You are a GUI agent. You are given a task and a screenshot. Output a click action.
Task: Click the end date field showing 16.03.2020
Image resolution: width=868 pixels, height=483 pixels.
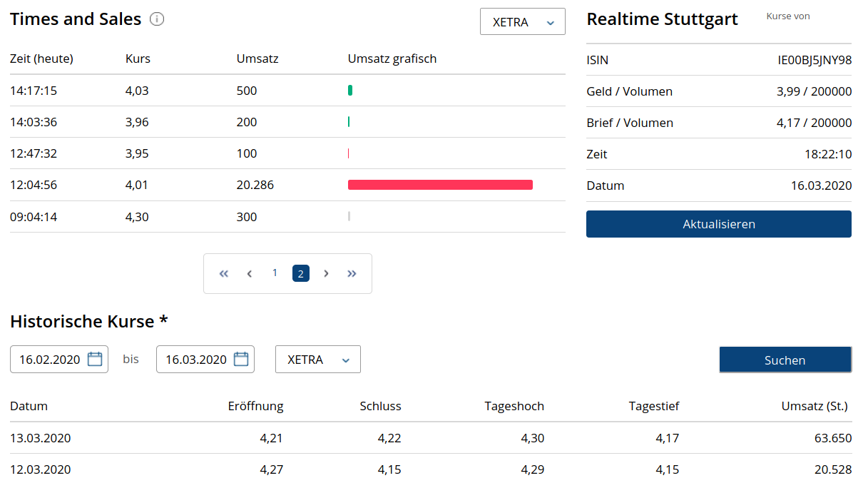tap(196, 360)
